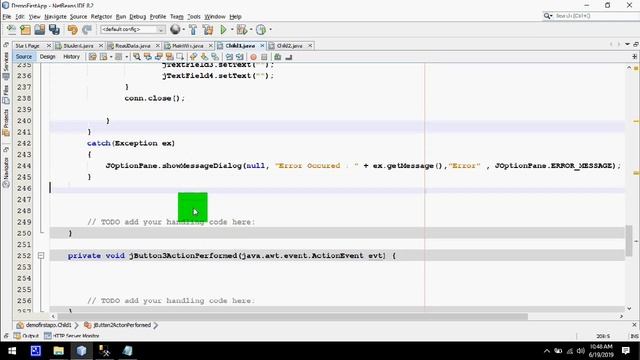Image resolution: width=640 pixels, height=360 pixels.
Task: Open the Debug menu
Action: click(x=138, y=17)
